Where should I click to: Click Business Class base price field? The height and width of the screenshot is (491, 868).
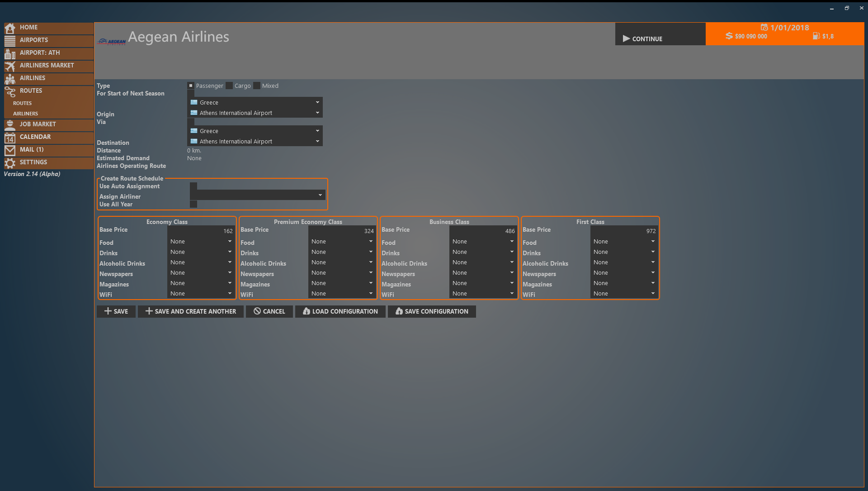tap(483, 231)
